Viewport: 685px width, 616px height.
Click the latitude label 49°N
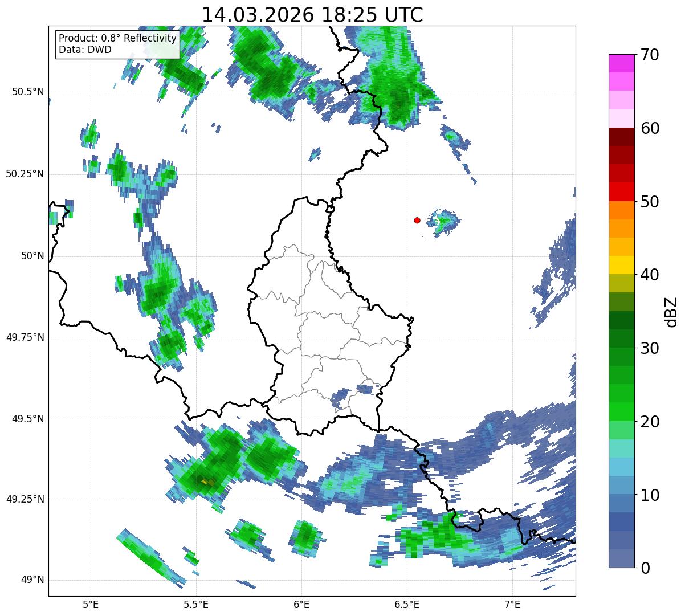tap(32, 580)
